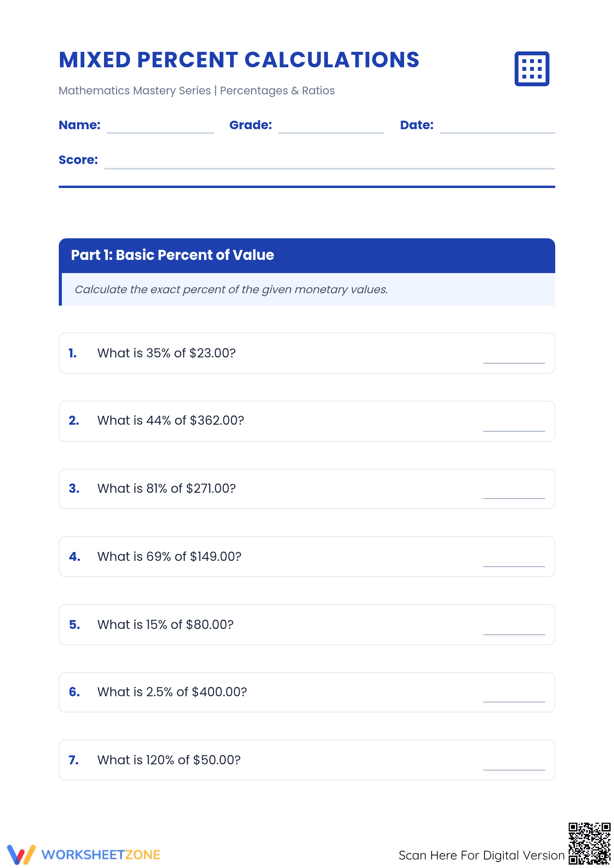Click 'Scan Here For Digital Version' text
This screenshot has width=614, height=868.
pyautogui.click(x=481, y=855)
